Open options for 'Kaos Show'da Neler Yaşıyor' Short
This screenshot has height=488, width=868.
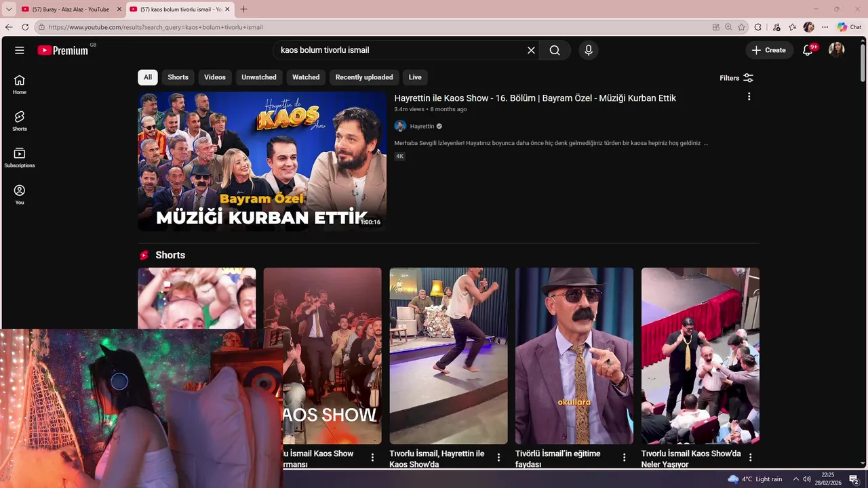[750, 457]
